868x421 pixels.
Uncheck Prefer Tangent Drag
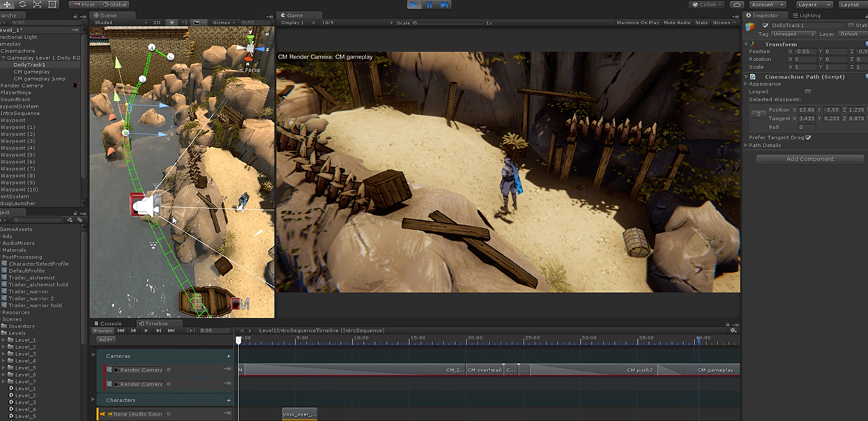pos(807,137)
